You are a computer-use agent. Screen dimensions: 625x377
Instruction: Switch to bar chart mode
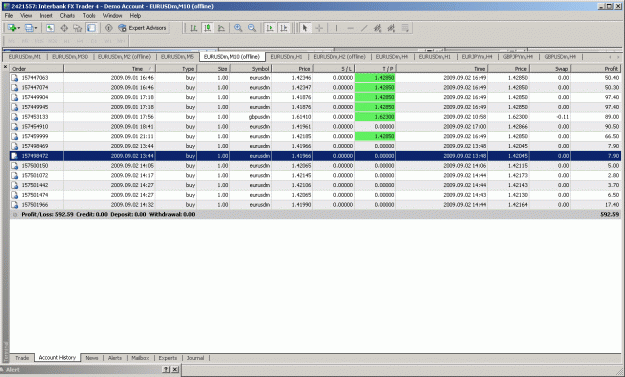[194, 28]
